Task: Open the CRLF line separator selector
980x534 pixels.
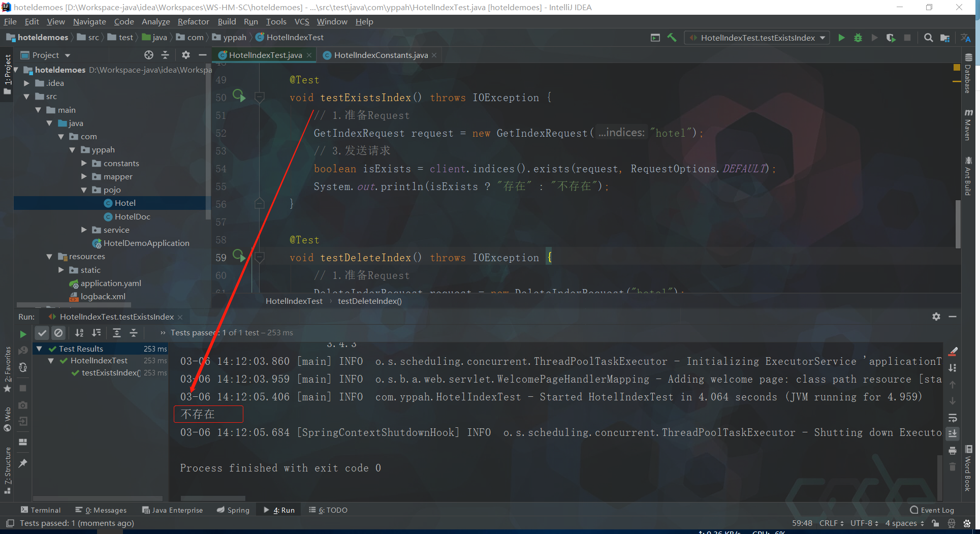Action: 831,523
